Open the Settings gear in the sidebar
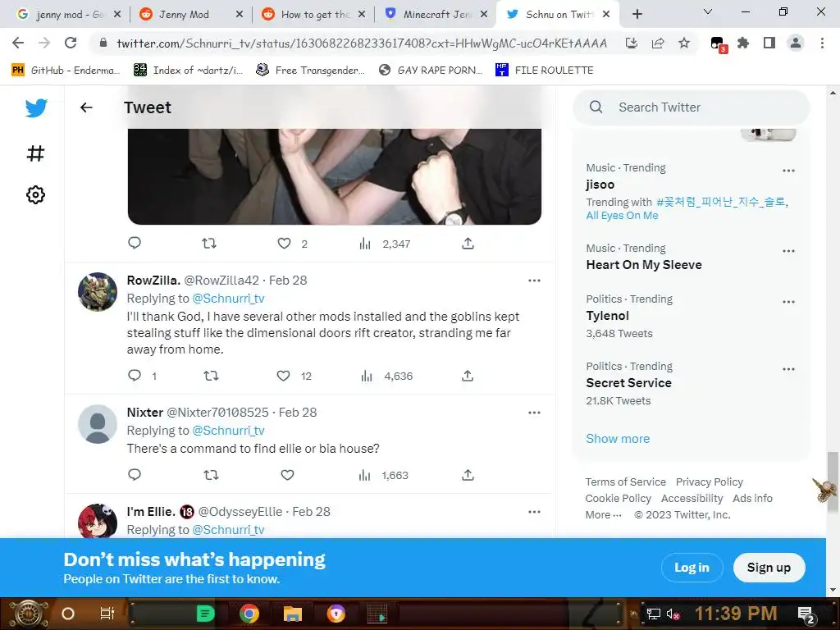This screenshot has width=840, height=630. pyautogui.click(x=35, y=194)
